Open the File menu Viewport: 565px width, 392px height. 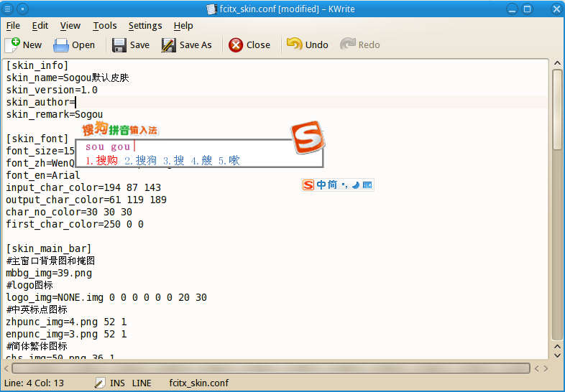tap(13, 26)
